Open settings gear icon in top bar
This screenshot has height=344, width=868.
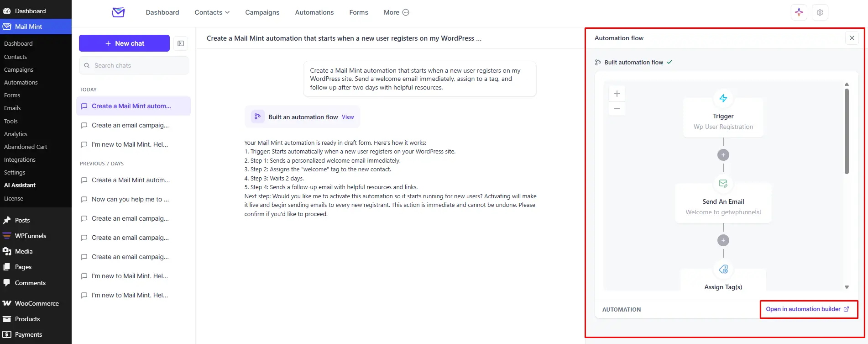tap(820, 12)
